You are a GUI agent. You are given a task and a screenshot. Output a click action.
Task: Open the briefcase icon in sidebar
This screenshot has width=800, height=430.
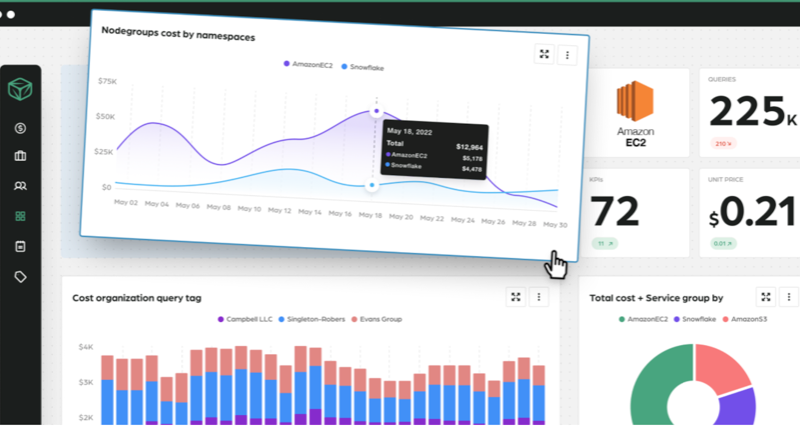click(20, 156)
